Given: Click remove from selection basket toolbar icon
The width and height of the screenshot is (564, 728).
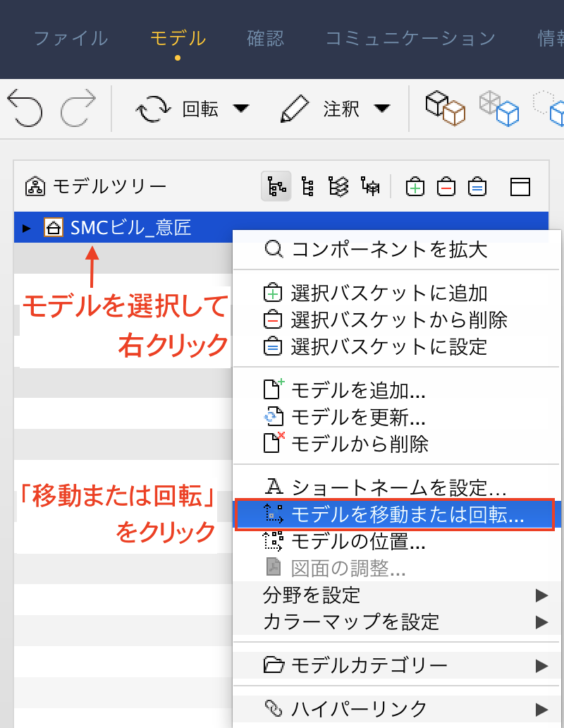Looking at the screenshot, I should [446, 187].
